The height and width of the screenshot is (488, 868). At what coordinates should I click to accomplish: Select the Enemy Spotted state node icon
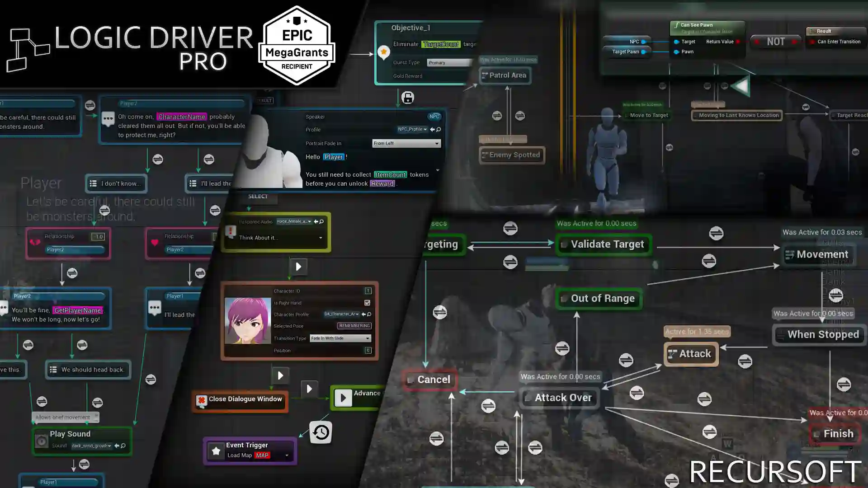[x=483, y=155]
